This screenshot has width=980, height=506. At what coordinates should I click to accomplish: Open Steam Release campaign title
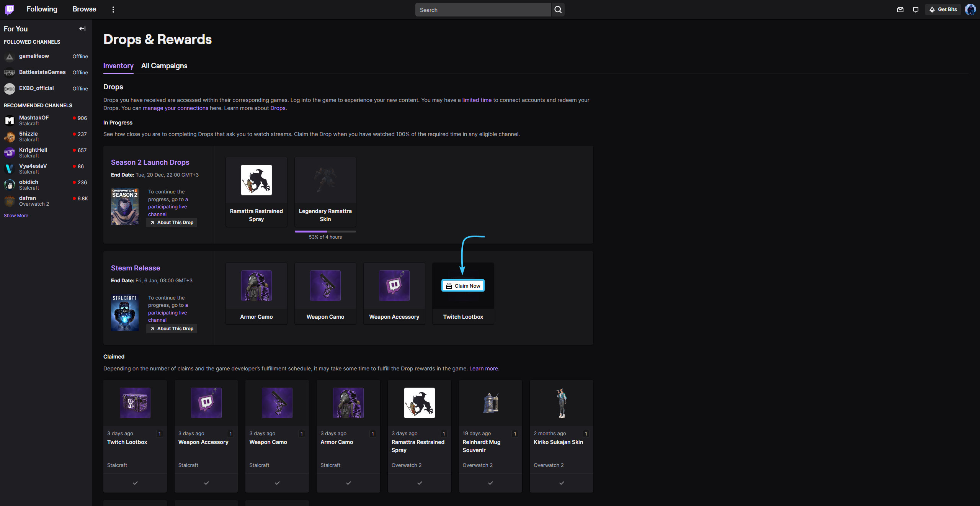[136, 268]
